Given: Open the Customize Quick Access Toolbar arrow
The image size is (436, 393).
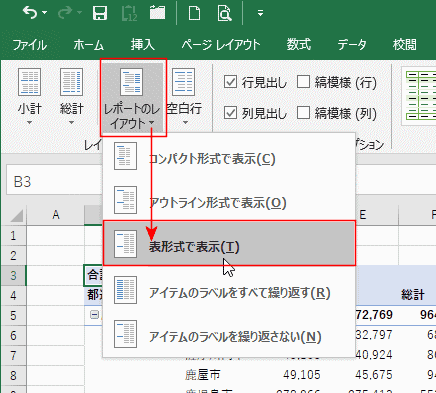Looking at the screenshot, I should coord(260,13).
